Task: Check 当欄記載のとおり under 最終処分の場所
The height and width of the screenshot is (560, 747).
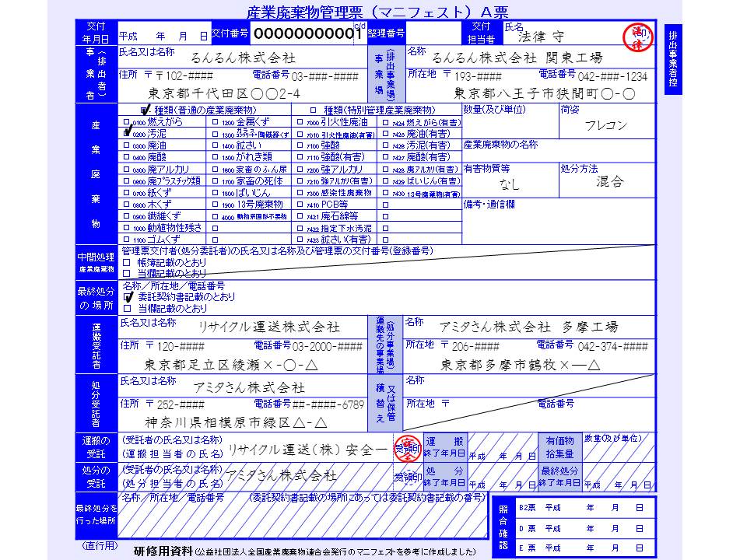Action: point(127,309)
